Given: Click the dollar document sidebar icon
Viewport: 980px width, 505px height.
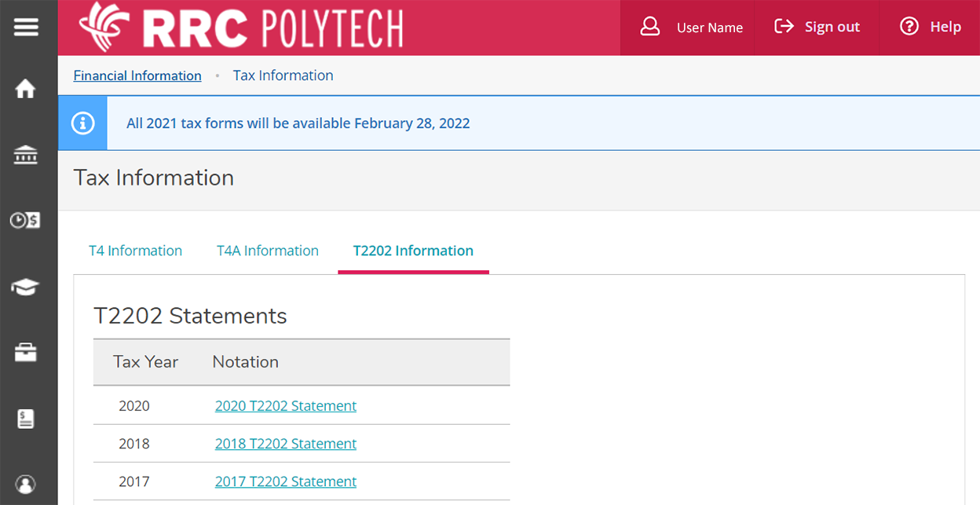Looking at the screenshot, I should pos(26,419).
